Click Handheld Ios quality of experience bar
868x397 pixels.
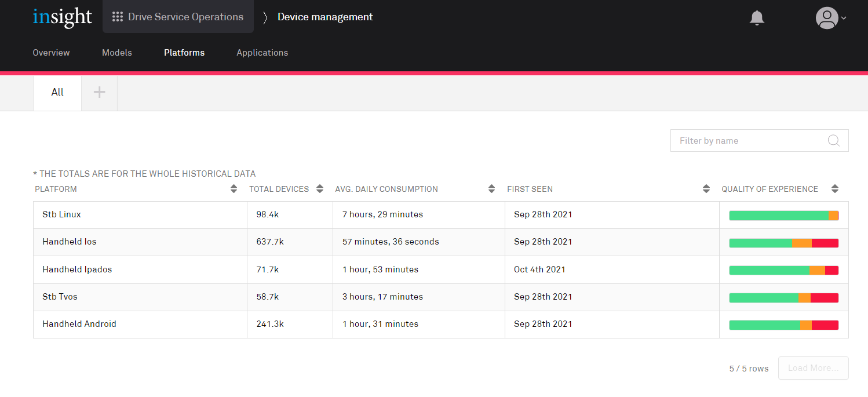(783, 243)
